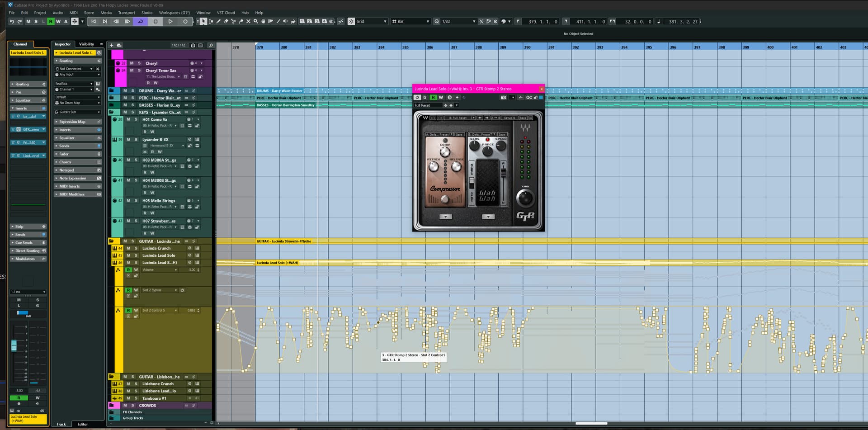Screen dimensions: 868x430
Task: Solo the H01 Como Va track
Action: pos(136,119)
